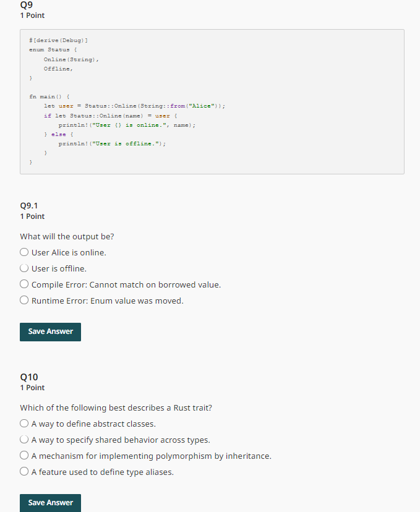Screen dimensions: 420x512
Task: Pick "A mechanism for implementing polymorphism by inheritance."
Action: (x=24, y=456)
